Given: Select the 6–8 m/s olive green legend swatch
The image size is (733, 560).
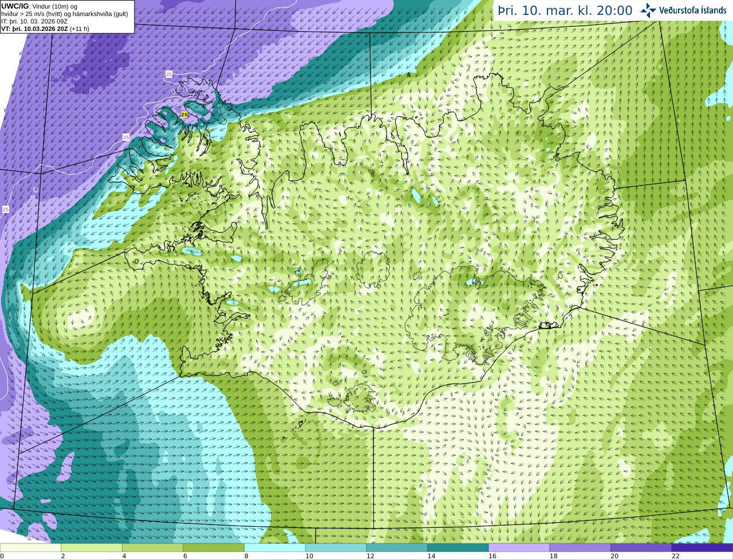Looking at the screenshot, I should pos(214,547).
